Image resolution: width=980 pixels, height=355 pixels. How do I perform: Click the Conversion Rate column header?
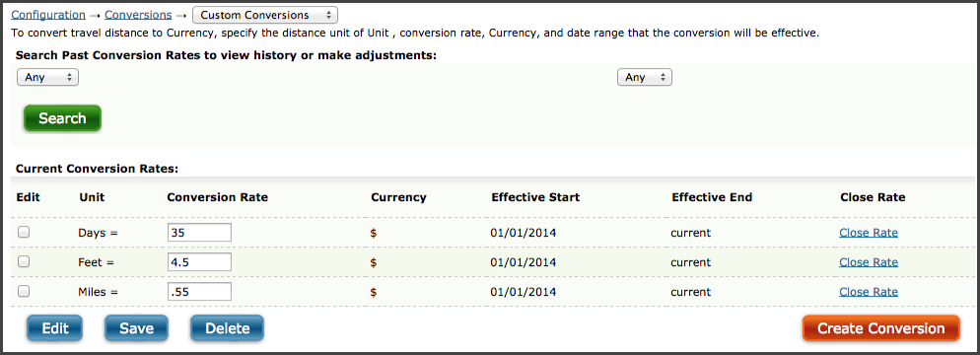pos(217,197)
